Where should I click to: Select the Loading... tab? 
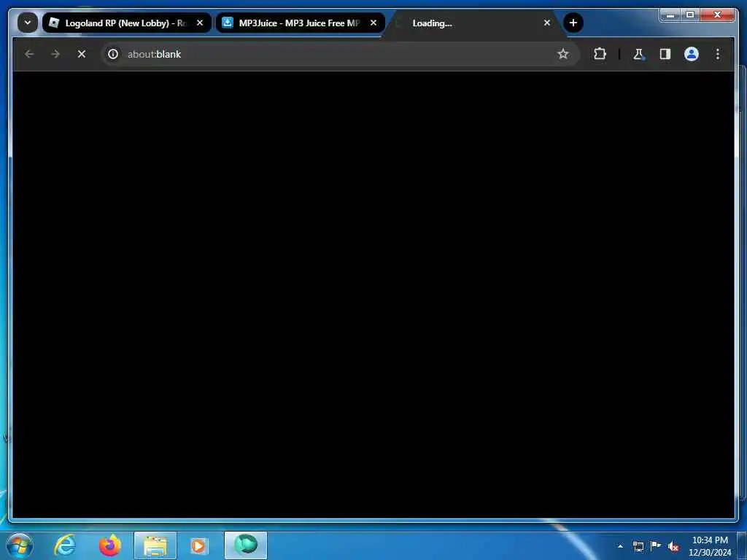coord(472,23)
